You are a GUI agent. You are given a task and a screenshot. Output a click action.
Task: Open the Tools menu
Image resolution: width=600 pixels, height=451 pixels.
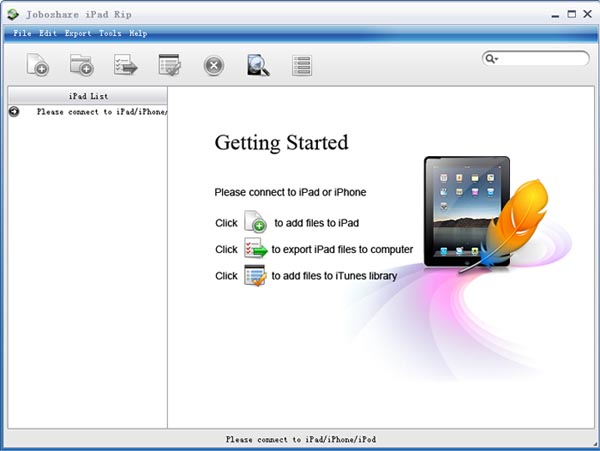coord(110,33)
